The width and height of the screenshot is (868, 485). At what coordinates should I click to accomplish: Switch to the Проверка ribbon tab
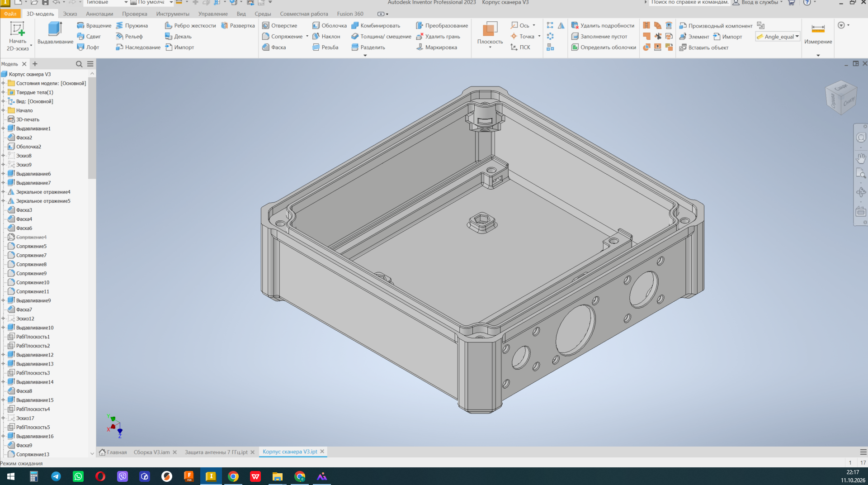click(135, 14)
